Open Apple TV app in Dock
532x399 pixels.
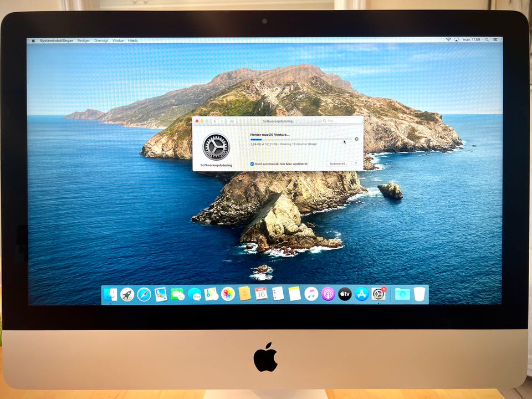345,294
